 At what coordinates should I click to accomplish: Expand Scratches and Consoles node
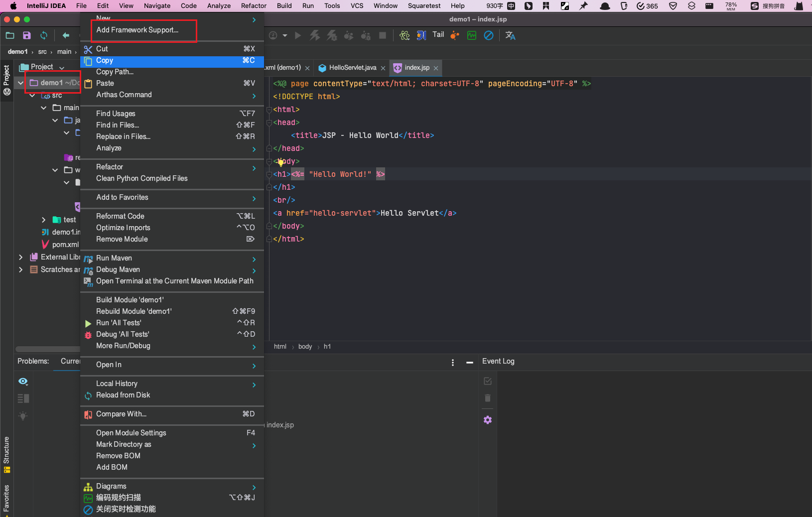point(20,269)
